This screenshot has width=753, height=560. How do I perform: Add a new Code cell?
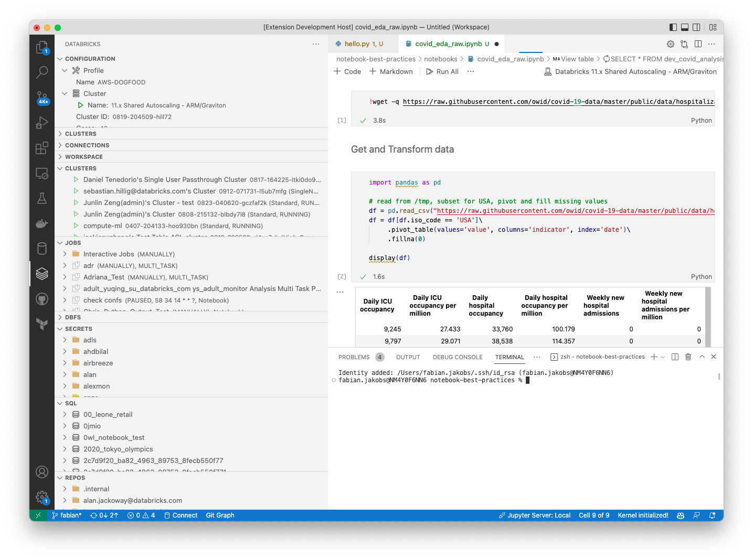(x=347, y=71)
